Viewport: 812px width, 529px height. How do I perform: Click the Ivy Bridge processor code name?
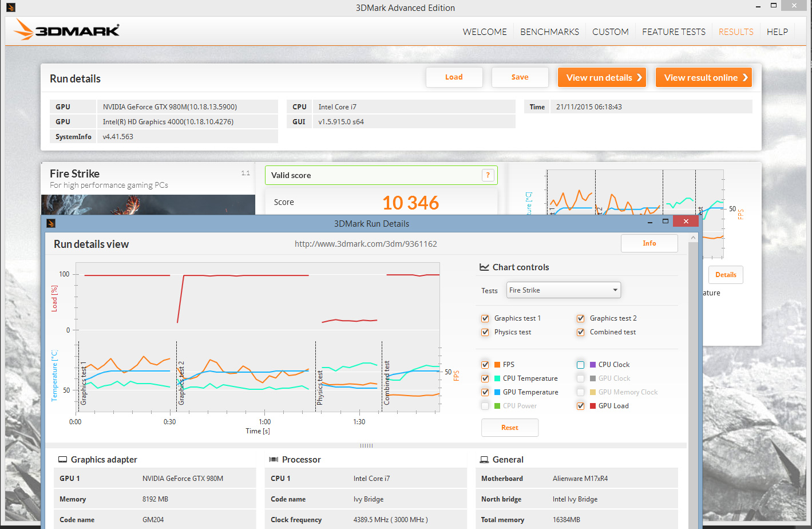pyautogui.click(x=369, y=499)
